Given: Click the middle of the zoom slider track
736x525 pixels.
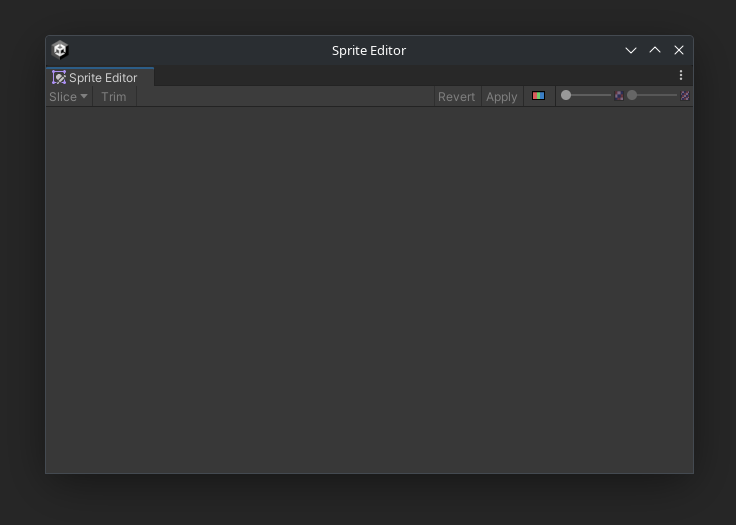Looking at the screenshot, I should [x=588, y=96].
